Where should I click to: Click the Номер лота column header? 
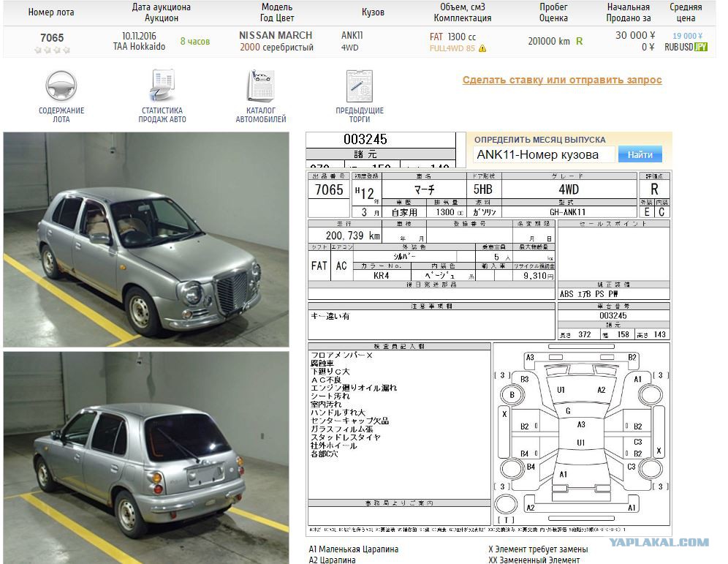coord(51,12)
